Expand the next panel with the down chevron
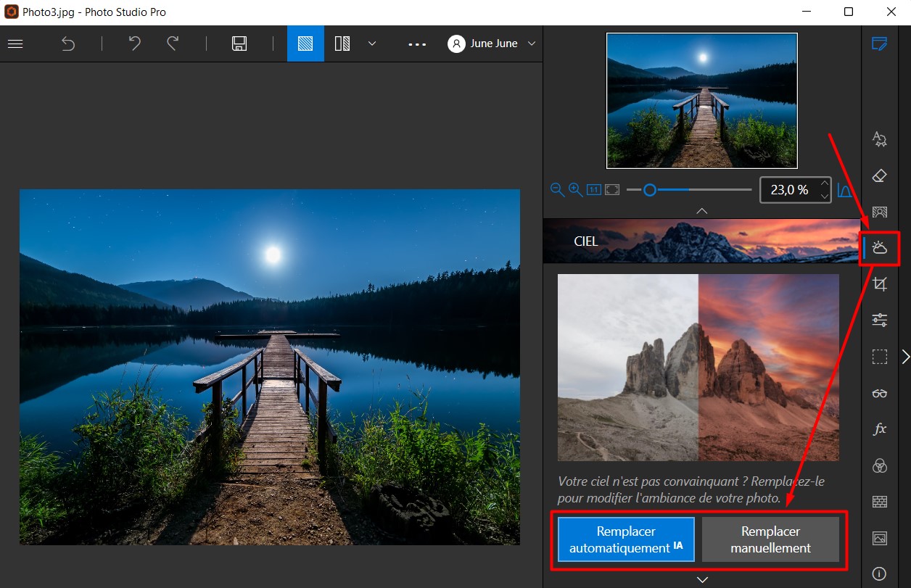Viewport: 911px width, 588px height. point(701,579)
